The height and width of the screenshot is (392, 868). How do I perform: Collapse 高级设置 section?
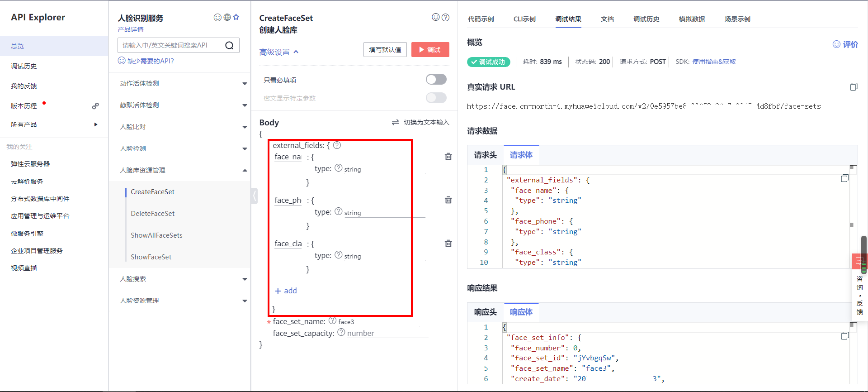[279, 52]
